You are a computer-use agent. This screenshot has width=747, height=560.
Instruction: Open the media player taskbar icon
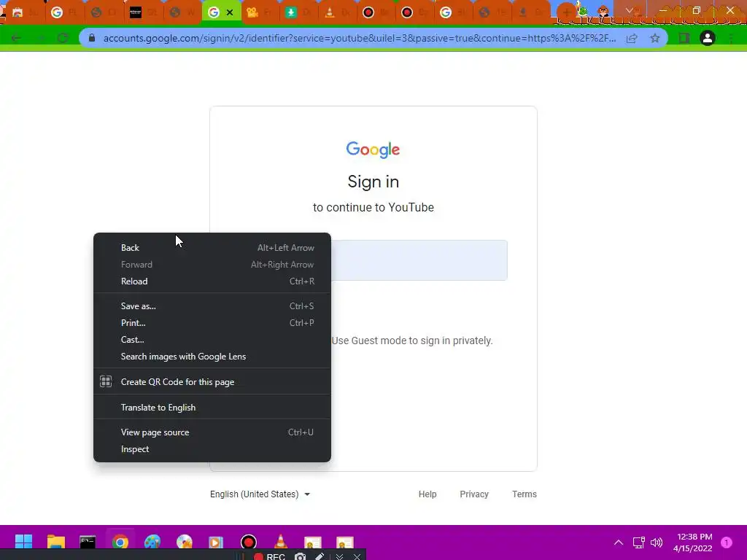216,542
